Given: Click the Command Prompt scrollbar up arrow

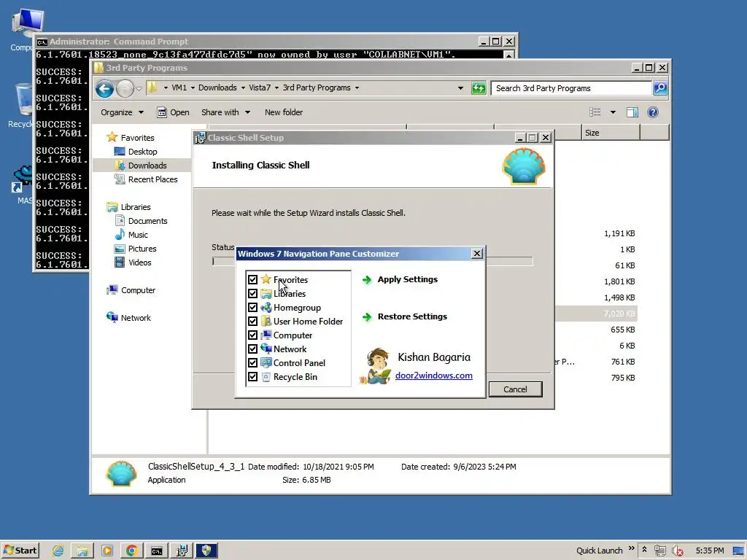Looking at the screenshot, I should coord(508,55).
